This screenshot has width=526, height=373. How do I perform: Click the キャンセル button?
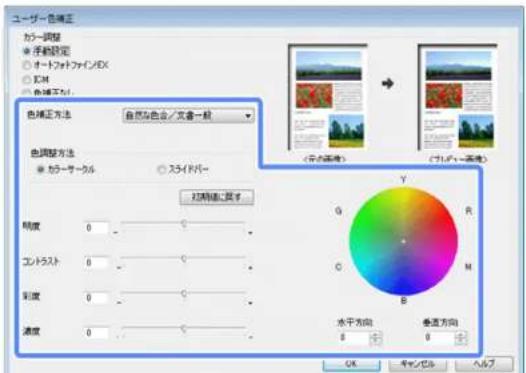418,364
